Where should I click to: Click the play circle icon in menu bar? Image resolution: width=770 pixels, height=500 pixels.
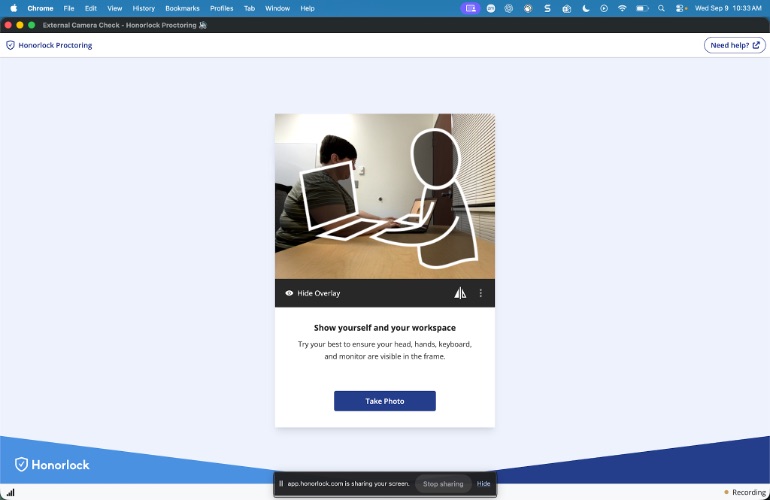pyautogui.click(x=604, y=8)
